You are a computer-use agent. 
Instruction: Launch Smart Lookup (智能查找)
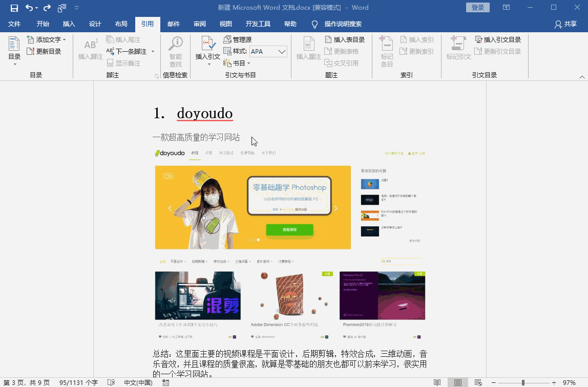pos(175,50)
